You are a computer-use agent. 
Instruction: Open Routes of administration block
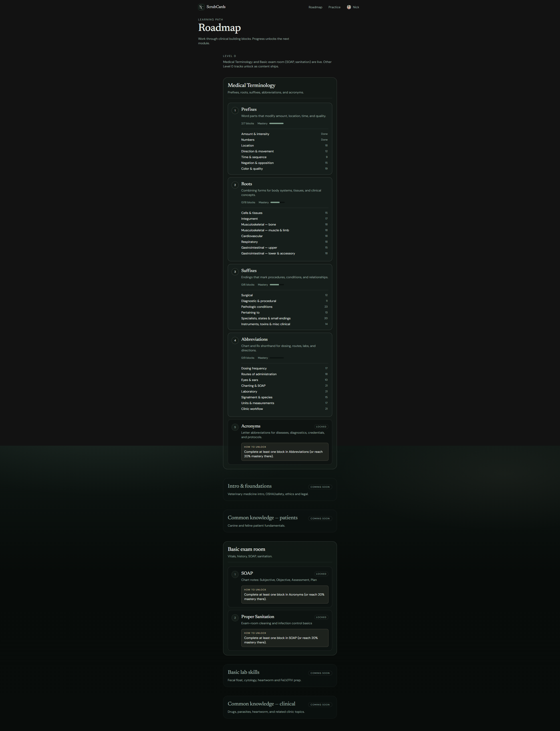tap(284, 374)
